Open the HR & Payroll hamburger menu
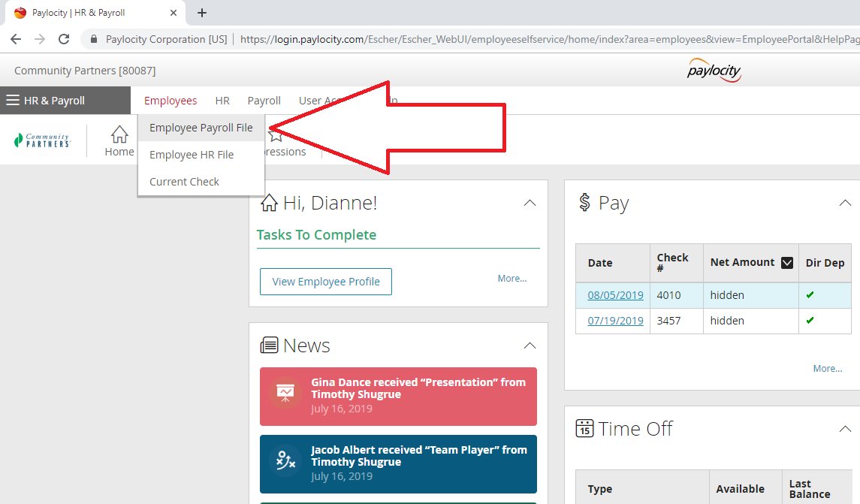Viewport: 860px width, 504px height. point(13,101)
